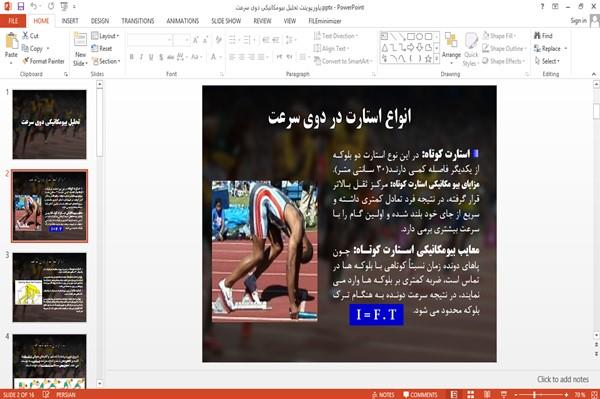Switch to ANIMATIONS tab
600x399 pixels.
[x=183, y=21]
